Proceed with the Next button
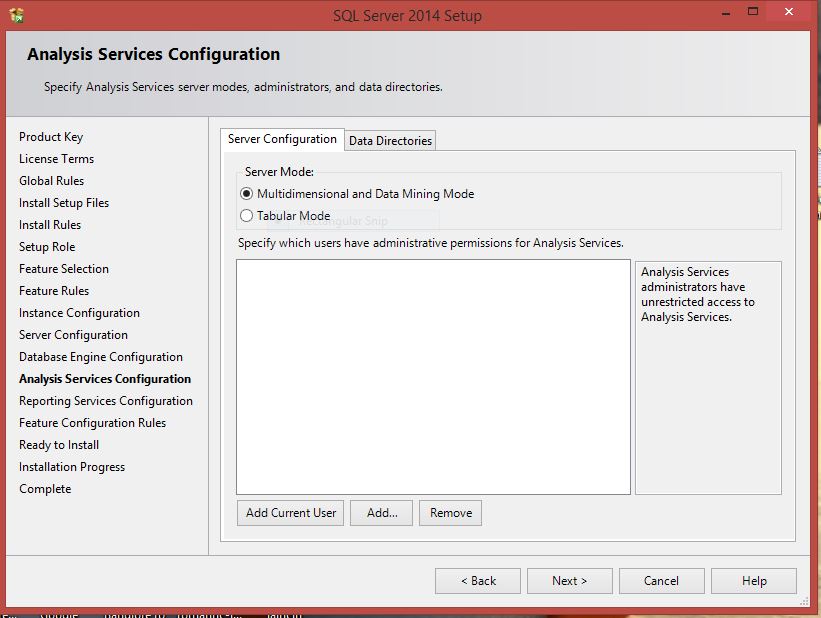821x618 pixels. pos(569,581)
